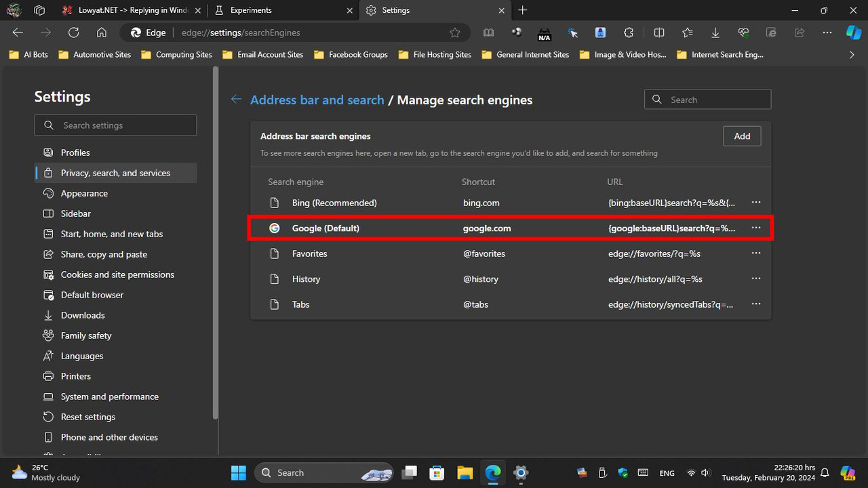This screenshot has width=868, height=488.
Task: Return to Address bar and search arrow
Action: (236, 100)
